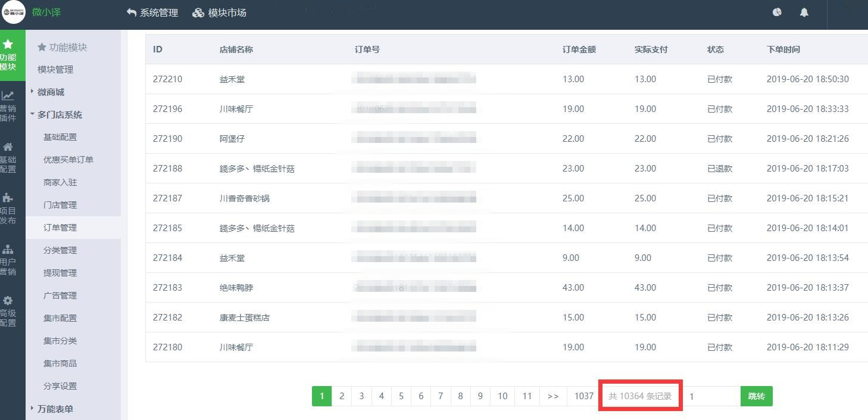Open 项目发布 puzzle icon in left rail
The image size is (868, 420).
(8, 198)
